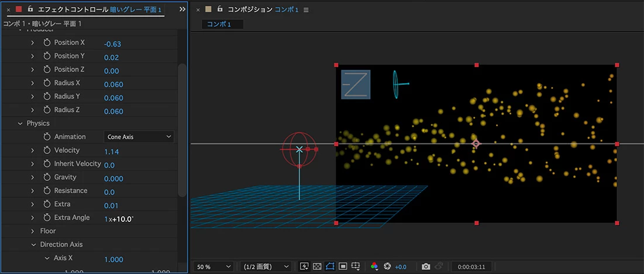Toggle the Gravity stopwatch

(47, 177)
